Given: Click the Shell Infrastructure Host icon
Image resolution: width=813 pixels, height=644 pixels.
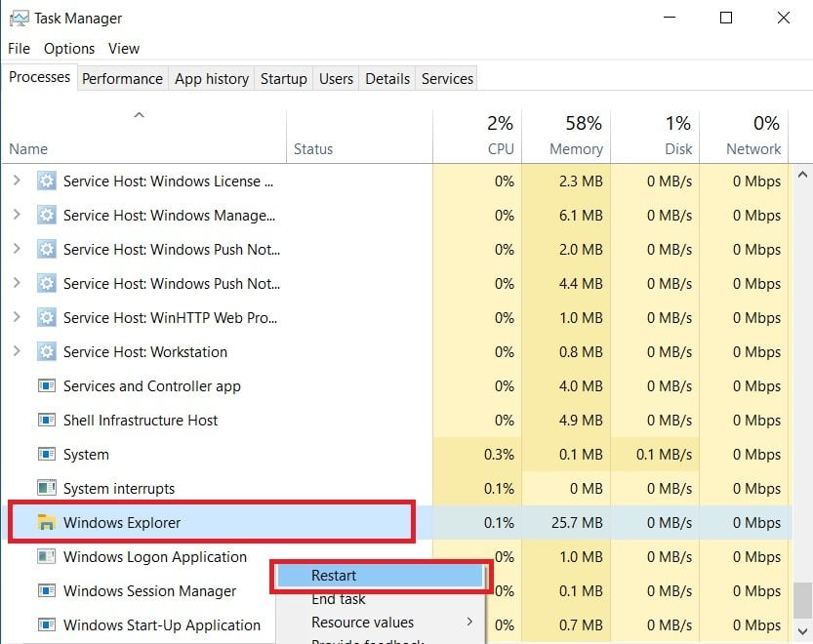Looking at the screenshot, I should [x=47, y=420].
